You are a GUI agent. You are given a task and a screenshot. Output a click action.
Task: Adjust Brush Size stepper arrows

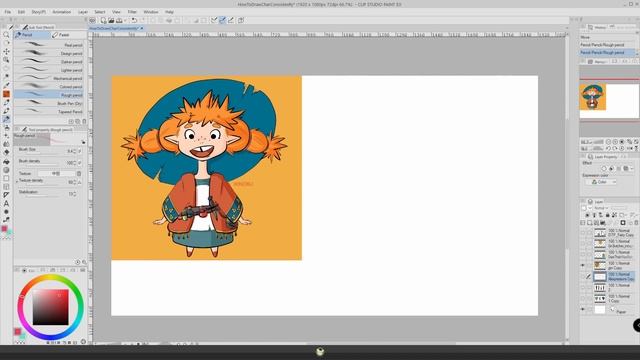[x=75, y=151]
